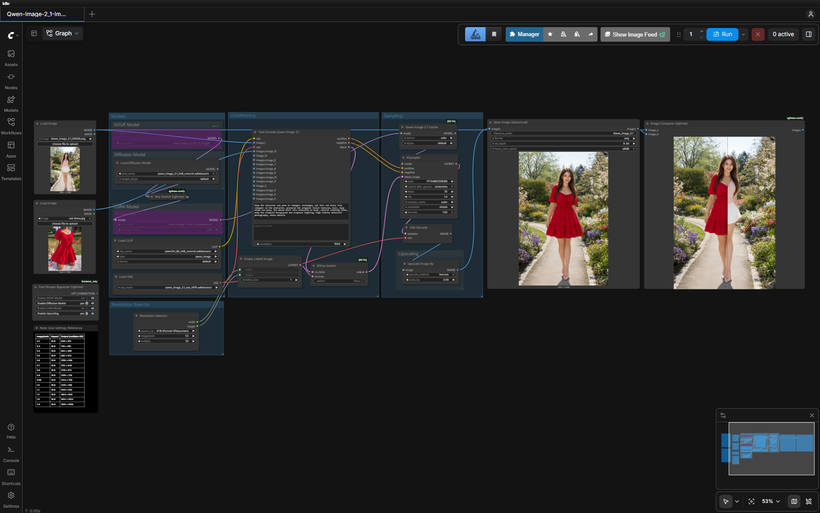The width and height of the screenshot is (820, 513).
Task: Run the workflow
Action: 722,35
